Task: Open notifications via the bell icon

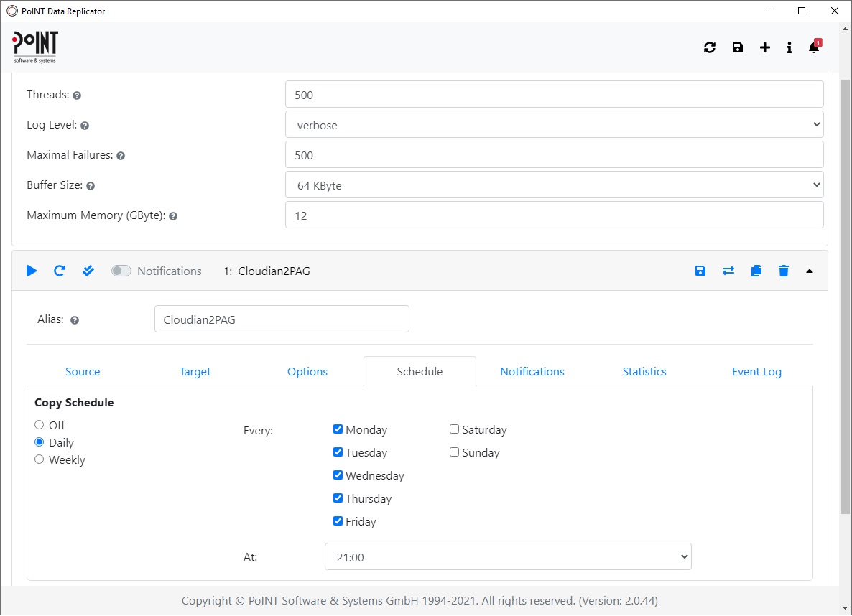Action: point(812,48)
